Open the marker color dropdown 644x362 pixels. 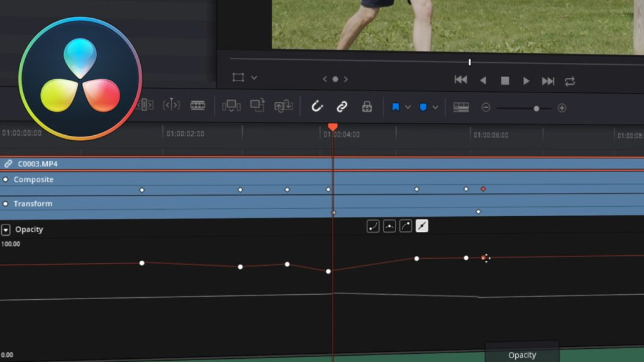coord(435,107)
